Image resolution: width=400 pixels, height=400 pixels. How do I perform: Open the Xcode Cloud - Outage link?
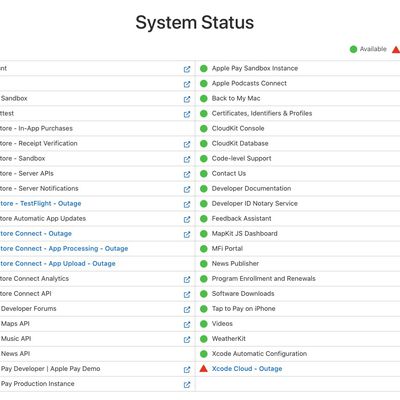click(247, 369)
